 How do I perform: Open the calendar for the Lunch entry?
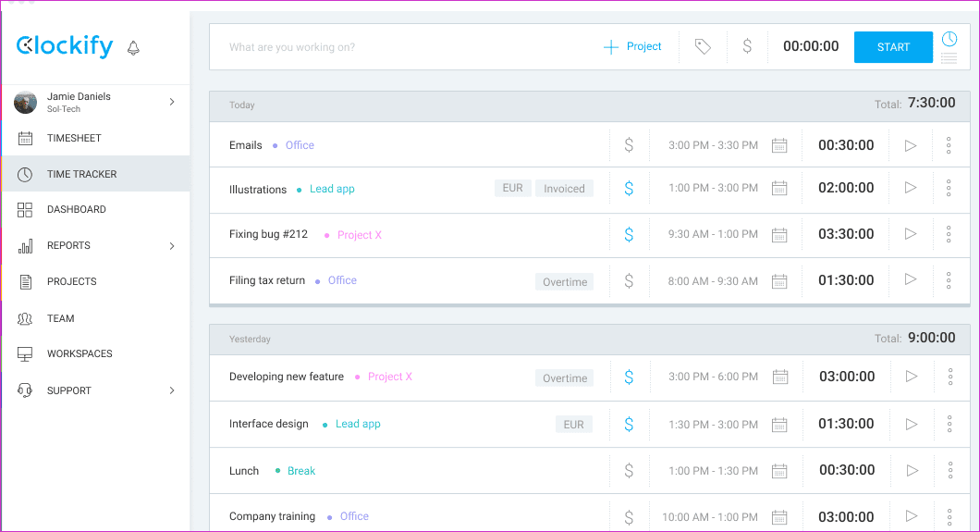[779, 471]
